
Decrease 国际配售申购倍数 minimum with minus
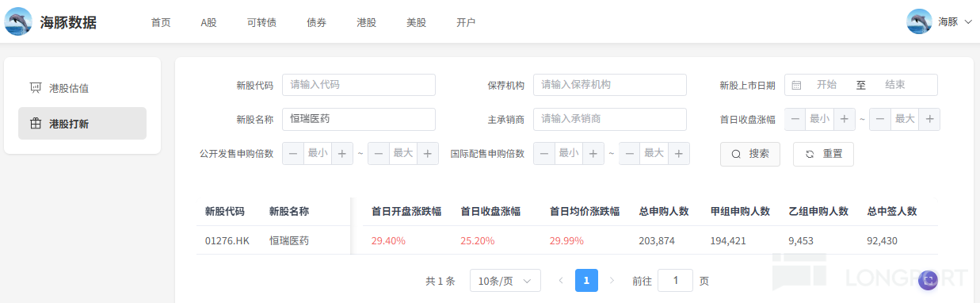tap(544, 153)
